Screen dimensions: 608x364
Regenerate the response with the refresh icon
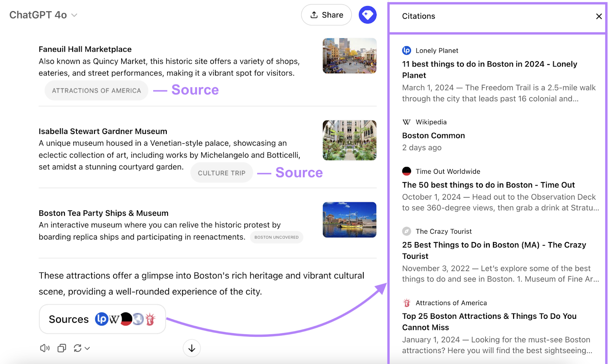pos(78,348)
